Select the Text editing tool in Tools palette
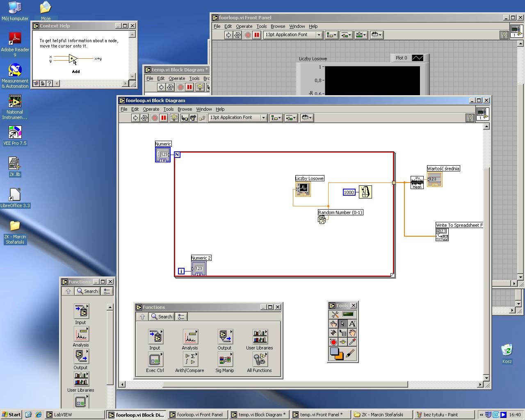The image size is (525, 420). 352,324
